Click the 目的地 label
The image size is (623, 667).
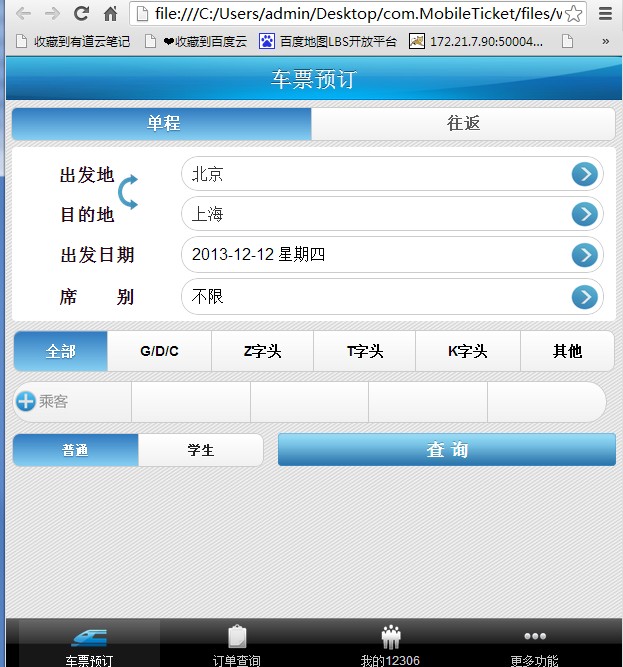tap(87, 214)
